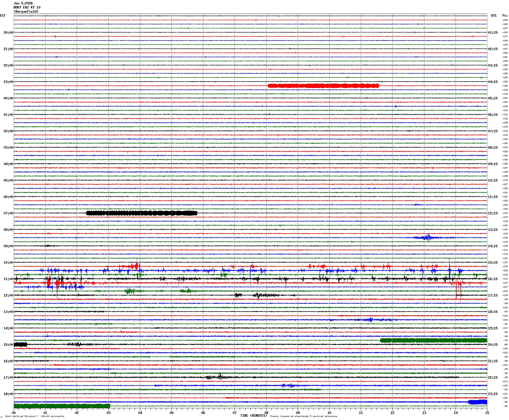Viewport: 509px width, 420px height.
Task: Click the 'Each Vertical Division' scale note
Action: (35, 416)
